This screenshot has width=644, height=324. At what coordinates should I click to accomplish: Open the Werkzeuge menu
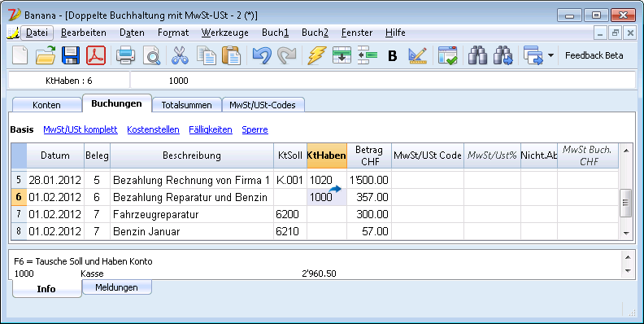click(x=224, y=33)
